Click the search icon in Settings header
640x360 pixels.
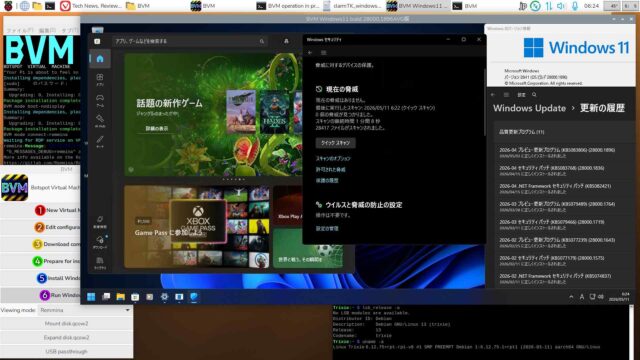coord(534,95)
